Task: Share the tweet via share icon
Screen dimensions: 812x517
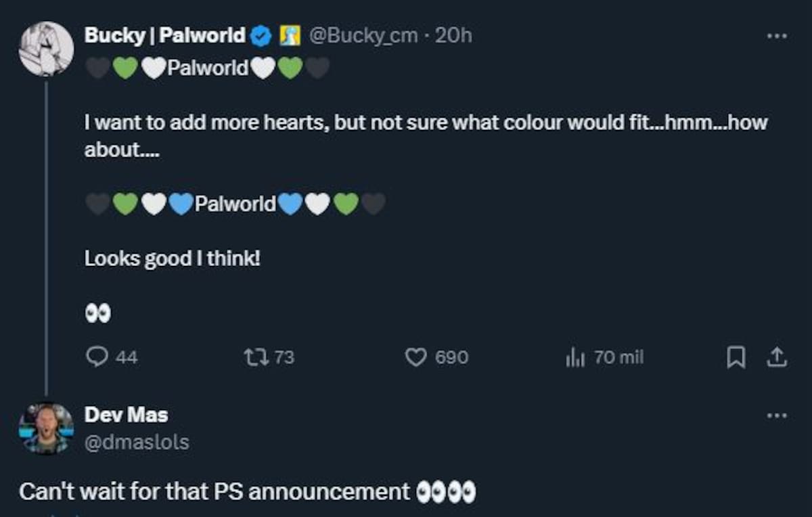Action: [776, 357]
